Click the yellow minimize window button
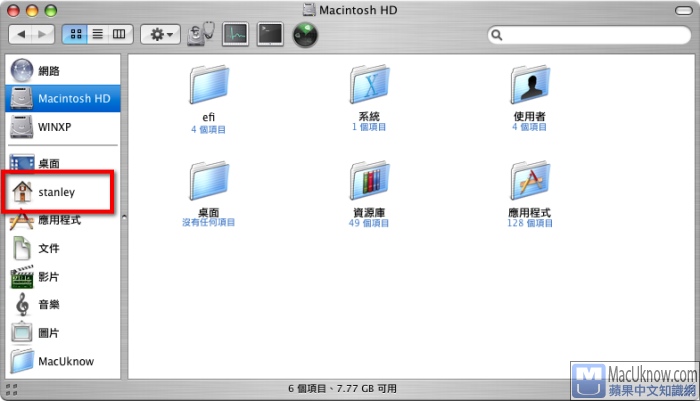 (x=32, y=10)
